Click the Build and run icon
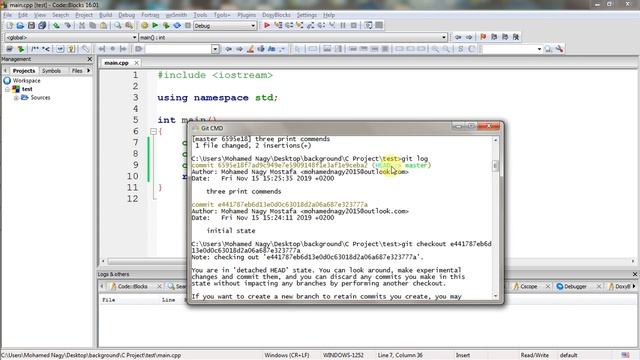Screen dimensions: 640x360 point(166,25)
